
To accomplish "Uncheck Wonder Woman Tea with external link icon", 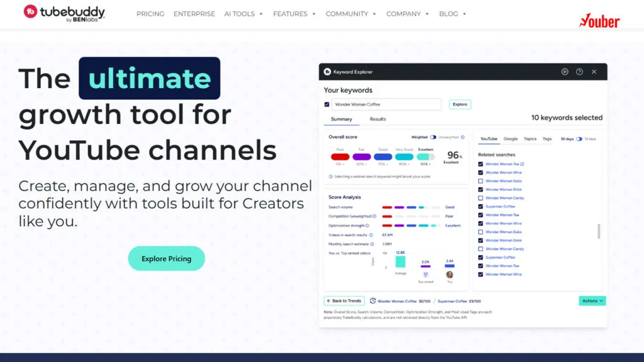I will pos(480,164).
